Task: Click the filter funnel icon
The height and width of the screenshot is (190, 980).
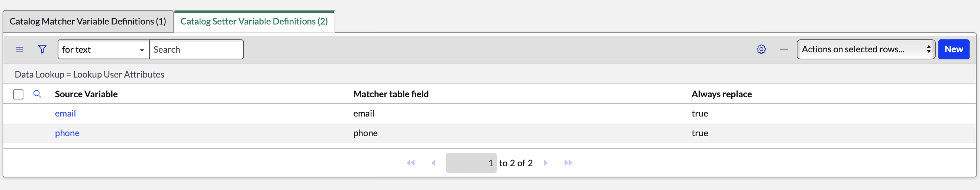Action: coord(42,49)
